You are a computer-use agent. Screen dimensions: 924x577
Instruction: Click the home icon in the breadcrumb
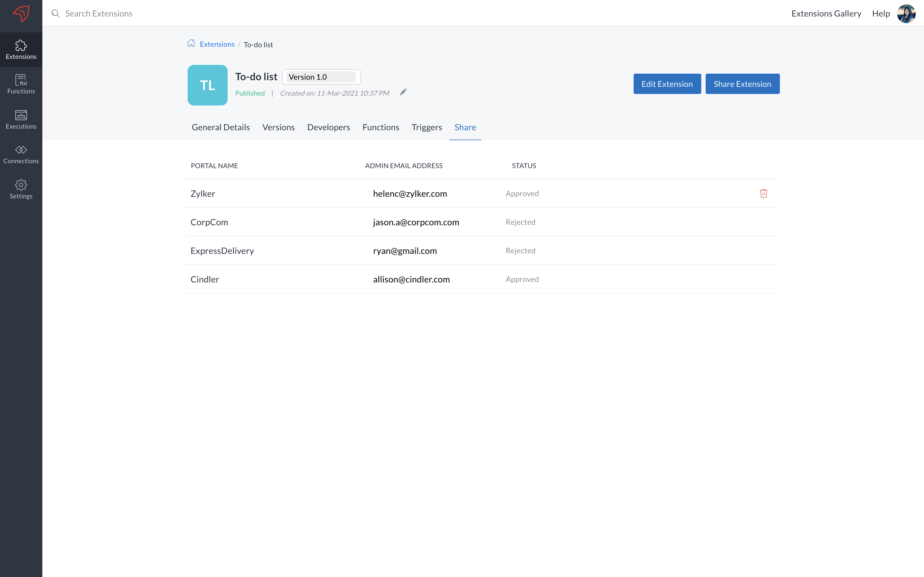[191, 43]
